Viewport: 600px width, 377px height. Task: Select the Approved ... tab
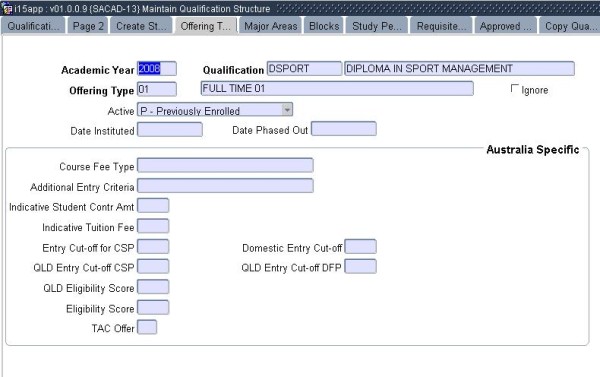click(x=506, y=26)
